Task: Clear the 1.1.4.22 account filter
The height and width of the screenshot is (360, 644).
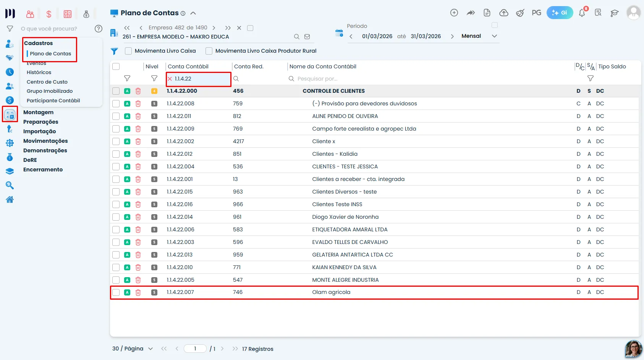Action: tap(170, 79)
